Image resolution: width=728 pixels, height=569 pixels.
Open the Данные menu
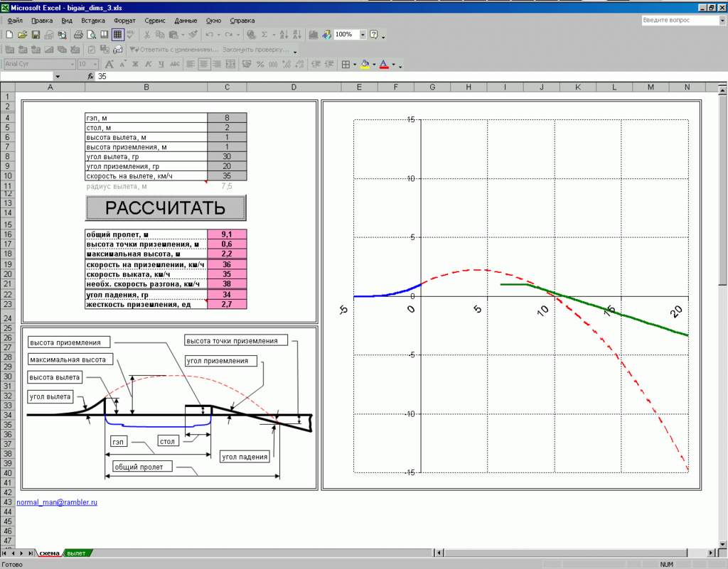click(186, 21)
